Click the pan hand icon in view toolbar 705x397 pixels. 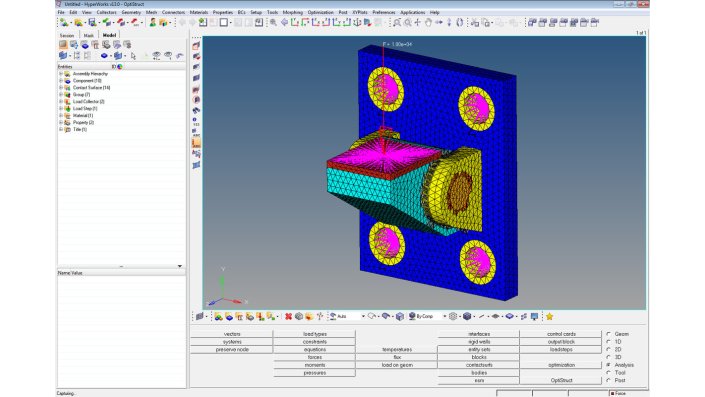point(428,22)
